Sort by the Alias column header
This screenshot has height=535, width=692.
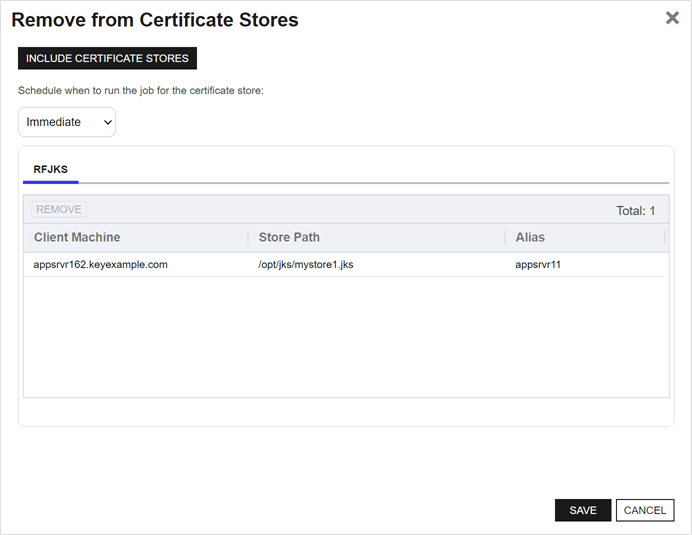point(530,237)
